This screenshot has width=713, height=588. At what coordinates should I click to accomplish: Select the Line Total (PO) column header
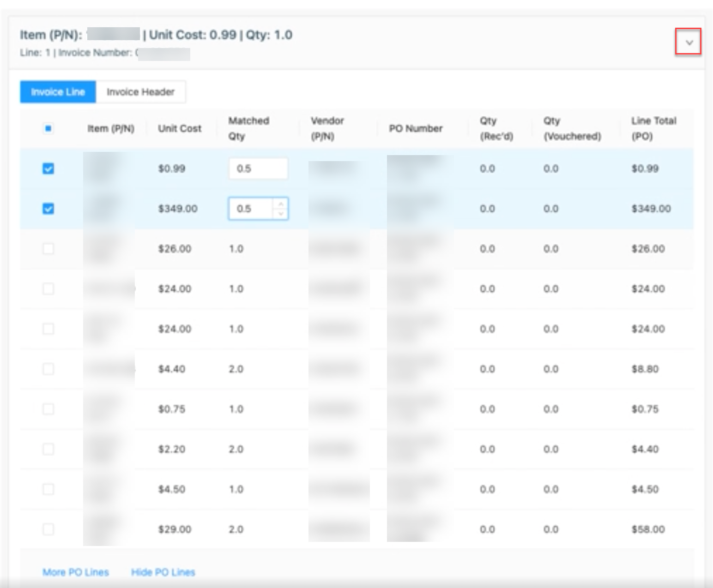click(x=654, y=128)
